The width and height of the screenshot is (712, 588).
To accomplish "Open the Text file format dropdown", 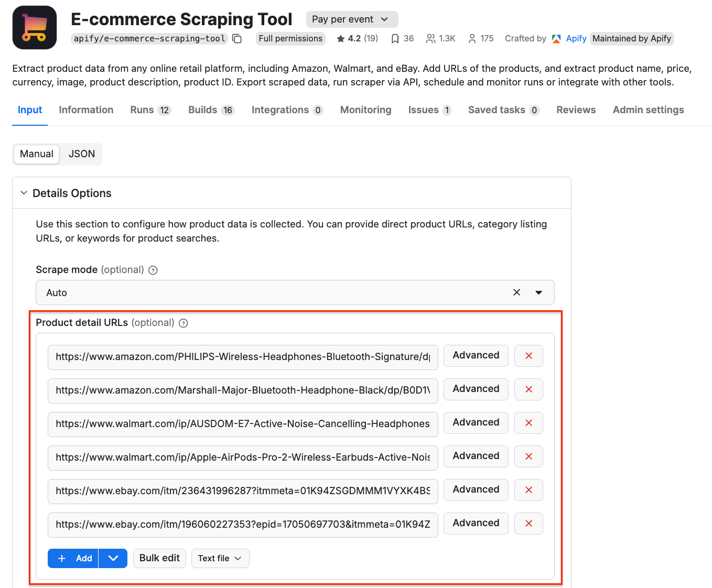I will click(220, 558).
